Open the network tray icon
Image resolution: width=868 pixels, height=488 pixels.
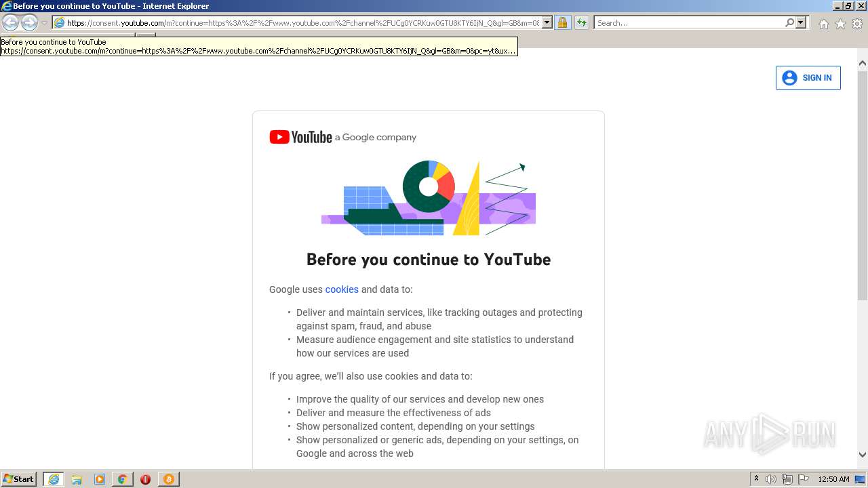(787, 479)
